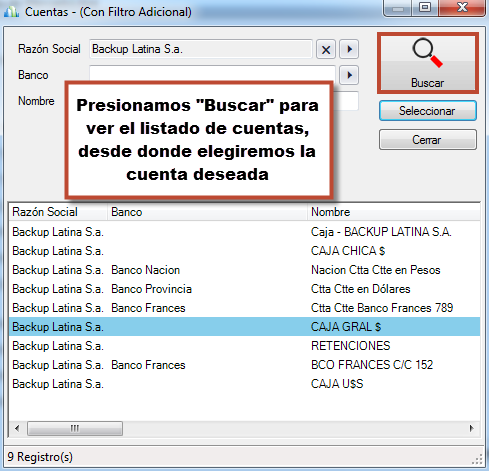Select Ctta Ctte en Dólares row
This screenshot has width=489, height=471.
point(245,289)
